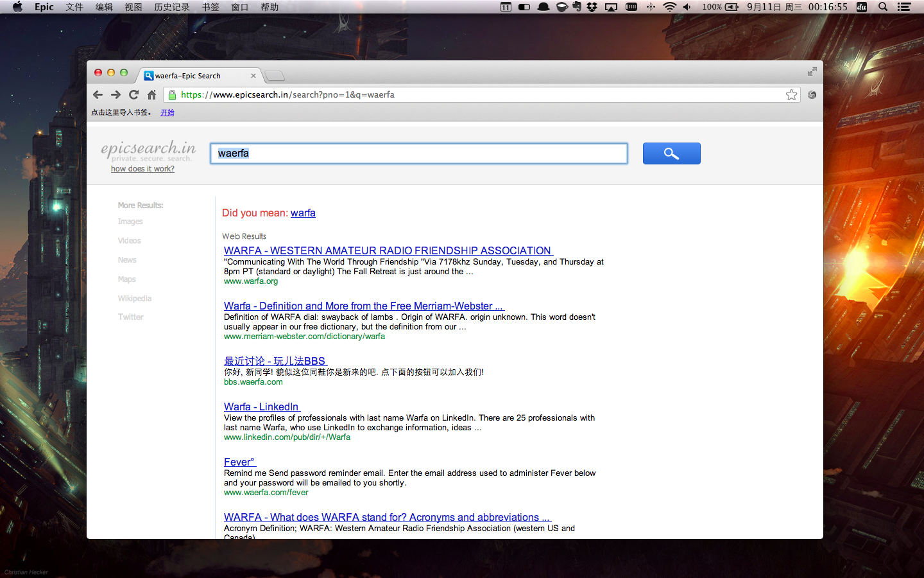Follow the 'warfa' spelling suggestion
The height and width of the screenshot is (578, 924).
[x=303, y=213]
